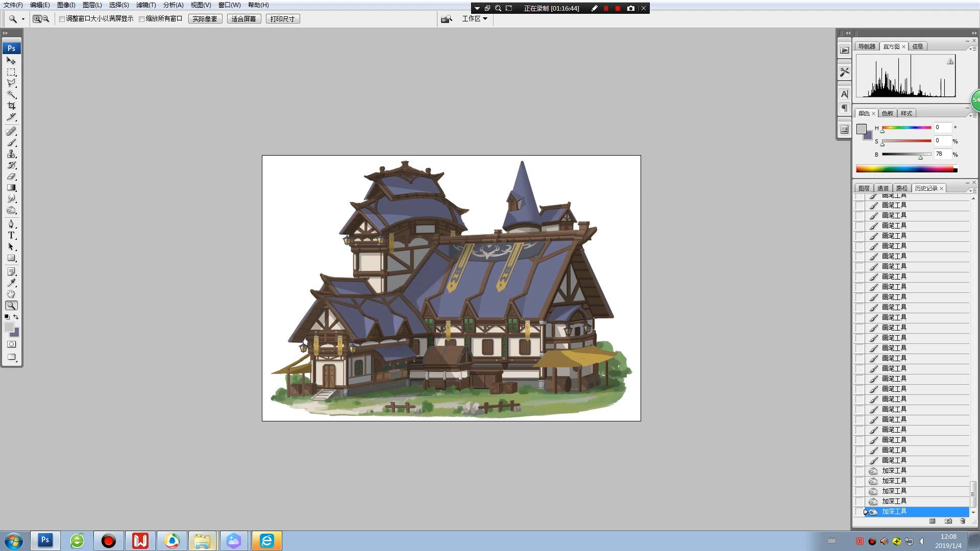
Task: Select the Brush tool
Action: (11, 143)
